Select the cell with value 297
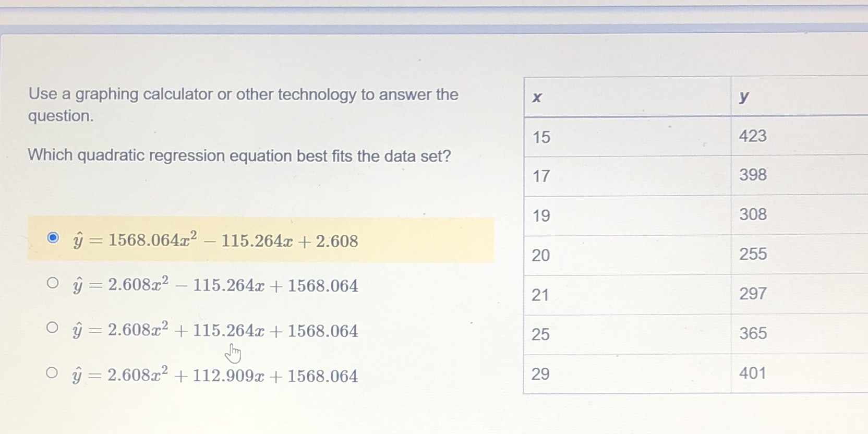The height and width of the screenshot is (434, 868). [753, 294]
